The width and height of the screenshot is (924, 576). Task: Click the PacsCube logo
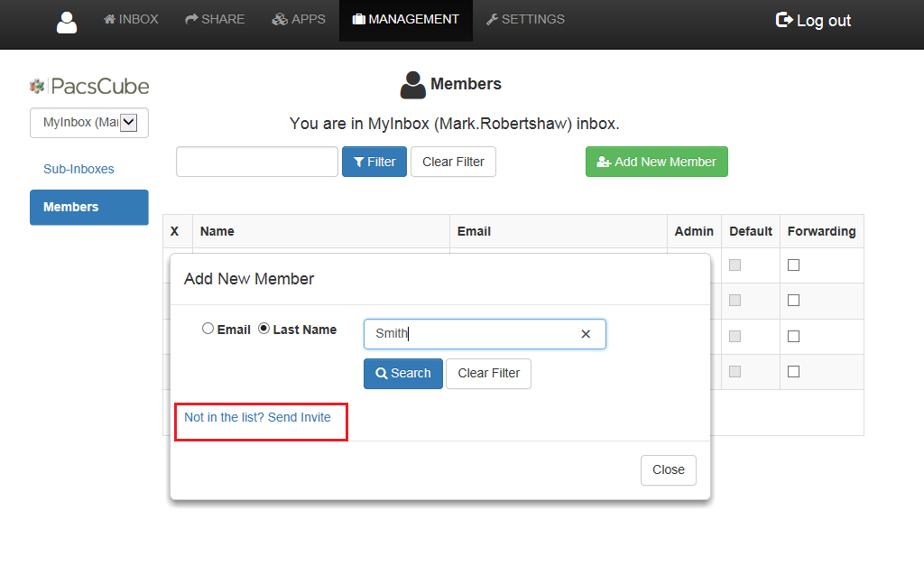(89, 86)
